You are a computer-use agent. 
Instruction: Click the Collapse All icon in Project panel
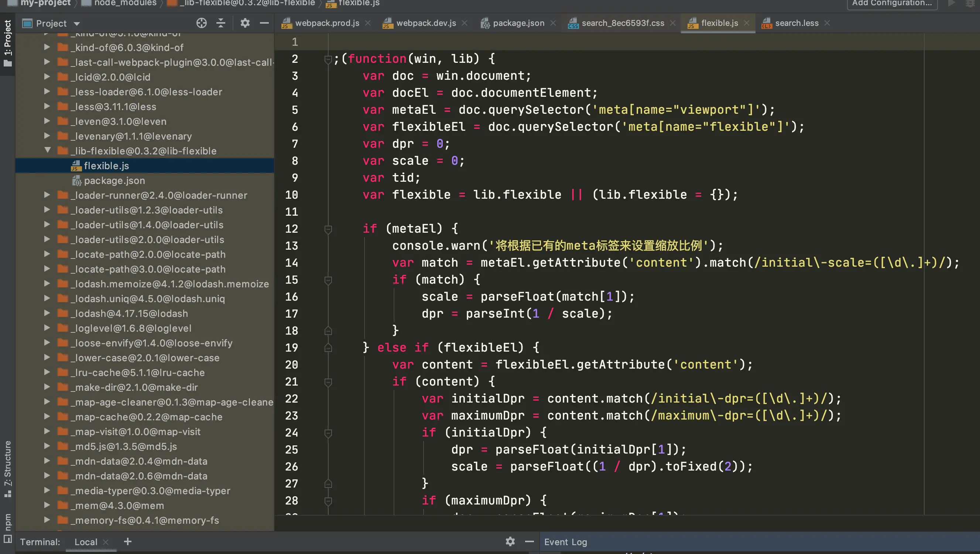coord(221,23)
